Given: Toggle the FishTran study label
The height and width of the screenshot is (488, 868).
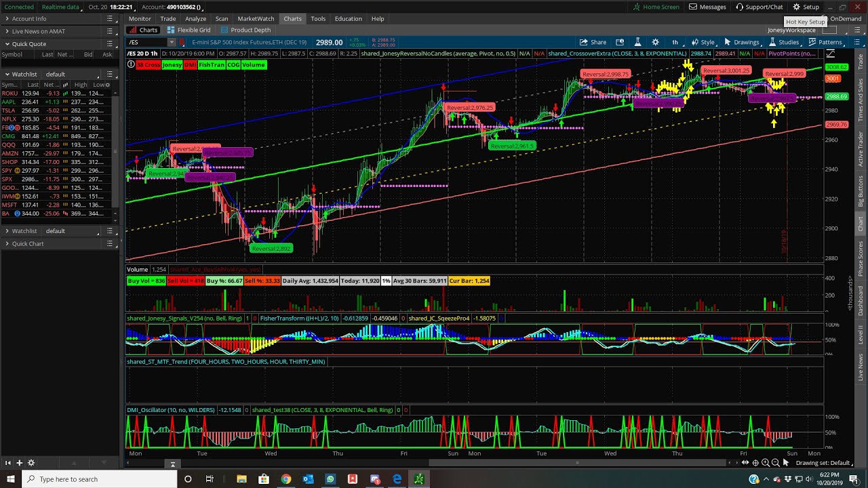Looking at the screenshot, I should 212,64.
